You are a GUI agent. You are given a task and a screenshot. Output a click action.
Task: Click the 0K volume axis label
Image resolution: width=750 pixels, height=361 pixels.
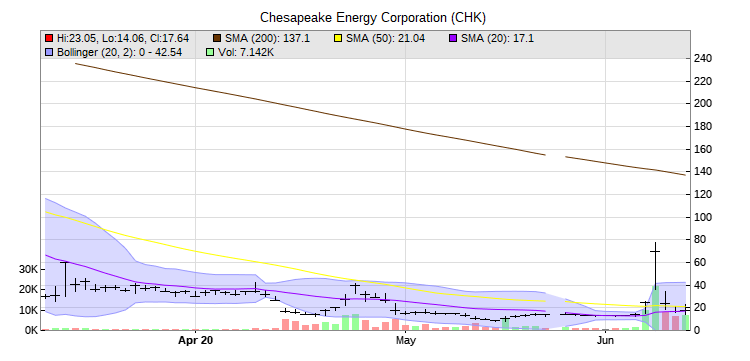click(x=31, y=330)
